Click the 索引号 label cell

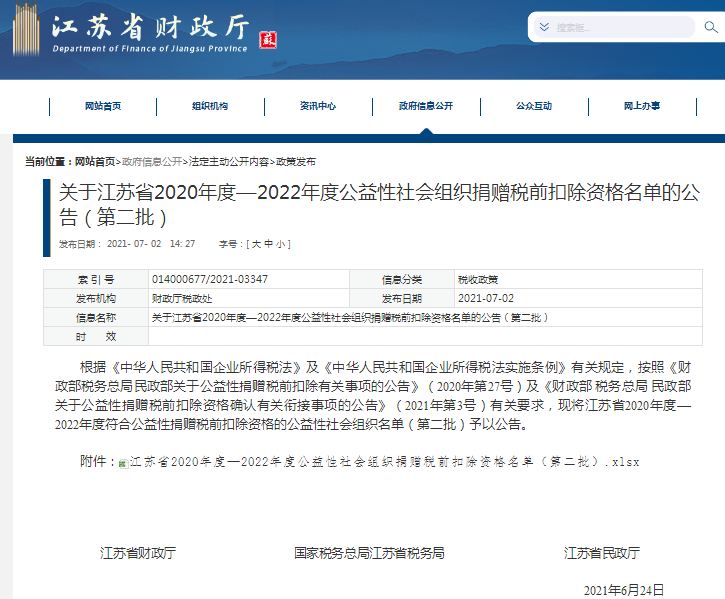pos(96,279)
